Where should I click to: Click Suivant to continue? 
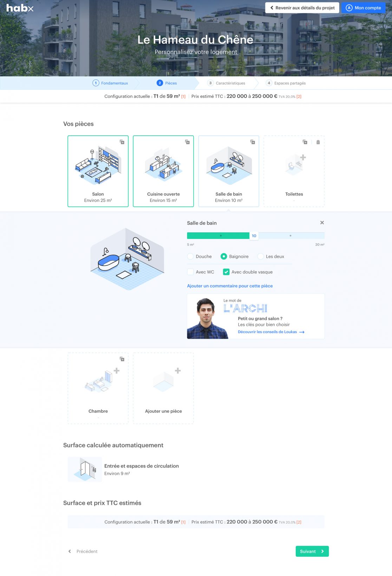coord(312,551)
